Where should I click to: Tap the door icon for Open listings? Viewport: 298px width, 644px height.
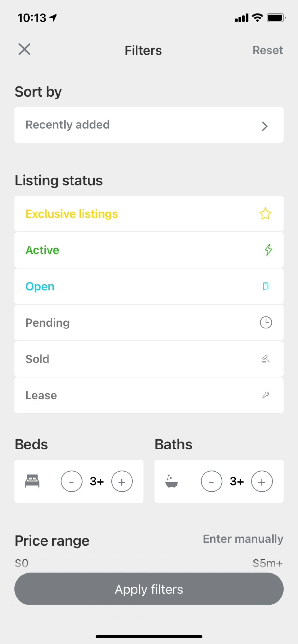[266, 286]
